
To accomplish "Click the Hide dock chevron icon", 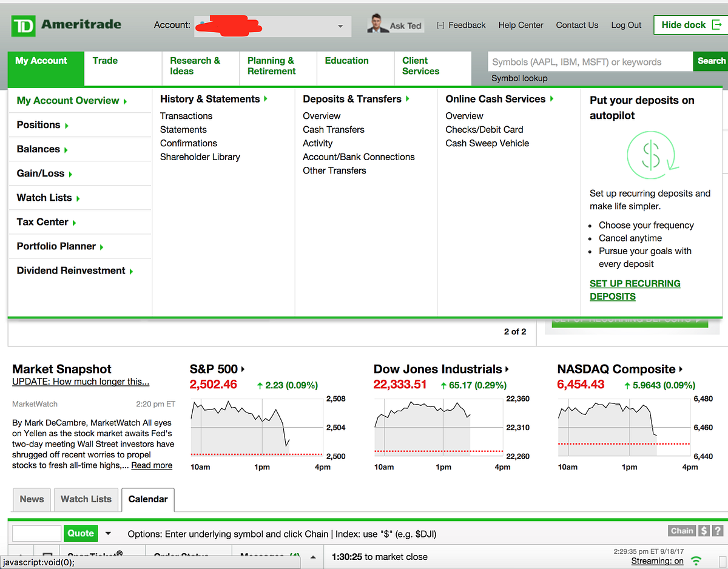I will [716, 25].
